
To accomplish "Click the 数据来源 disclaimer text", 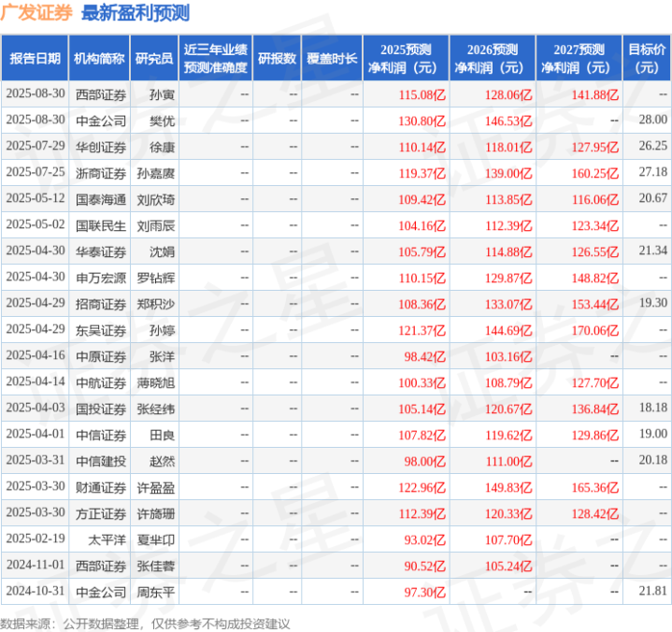I will pyautogui.click(x=145, y=624).
